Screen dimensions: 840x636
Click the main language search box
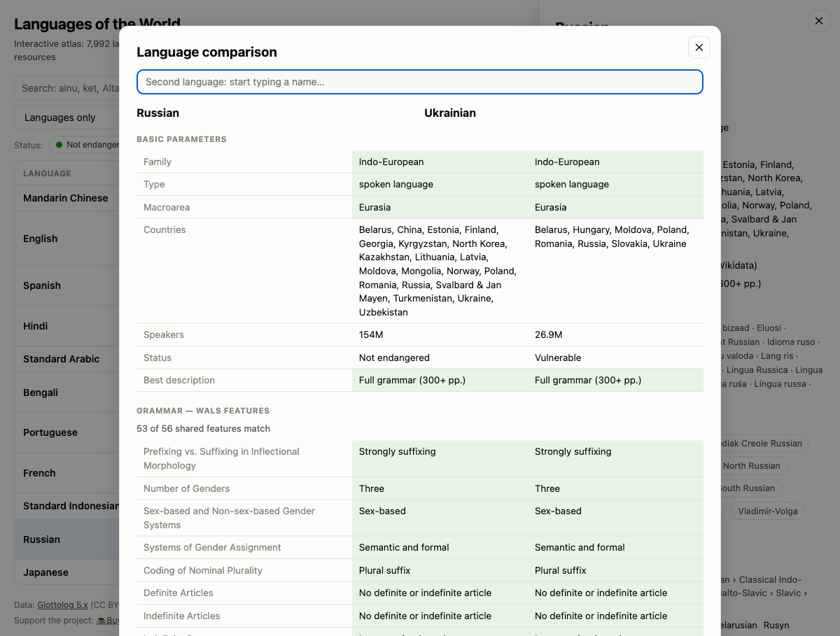coord(66,88)
